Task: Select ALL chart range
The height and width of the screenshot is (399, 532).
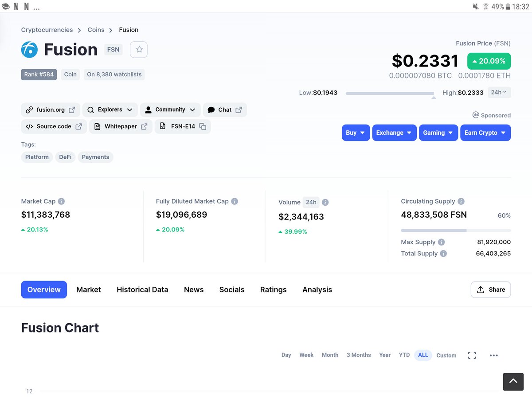Action: click(423, 355)
